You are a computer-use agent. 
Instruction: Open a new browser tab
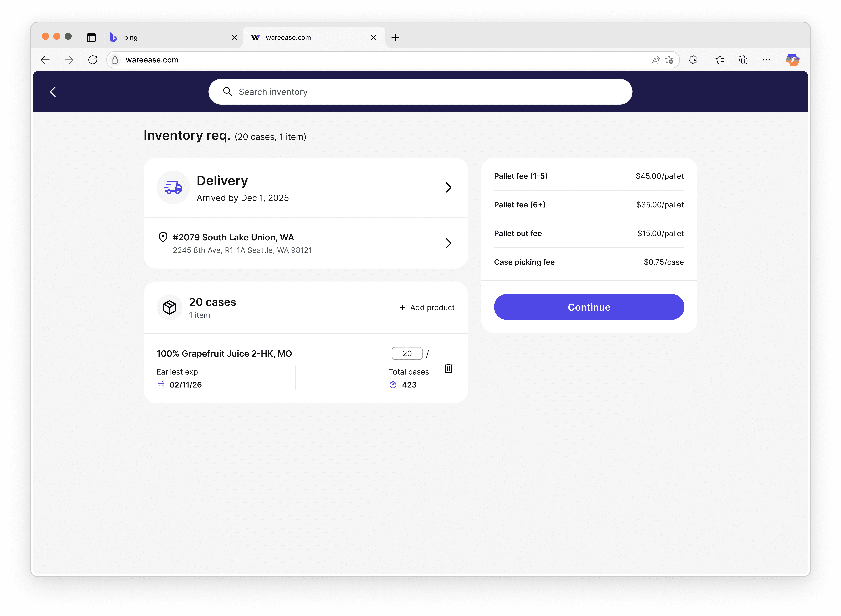click(x=395, y=37)
